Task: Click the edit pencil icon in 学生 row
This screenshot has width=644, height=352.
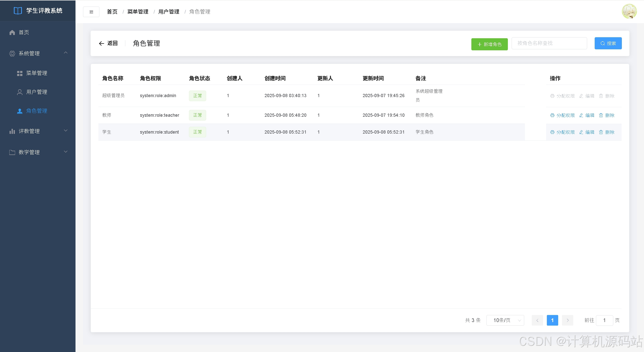Action: pos(581,132)
